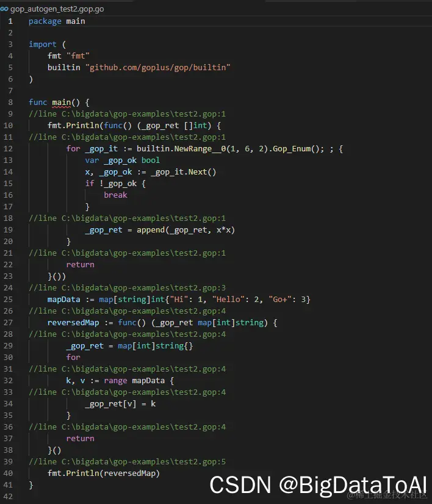Viewport: 432px width, 504px height.
Task: Click the closing brace on line 41
Action: coord(31,485)
